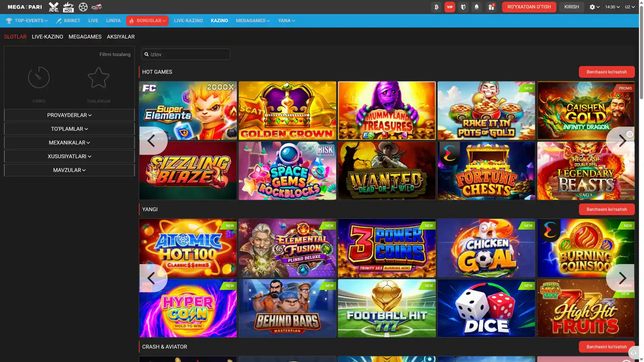
Task: Switch to the MEGAGAMES sub-tab
Action: pos(85,37)
